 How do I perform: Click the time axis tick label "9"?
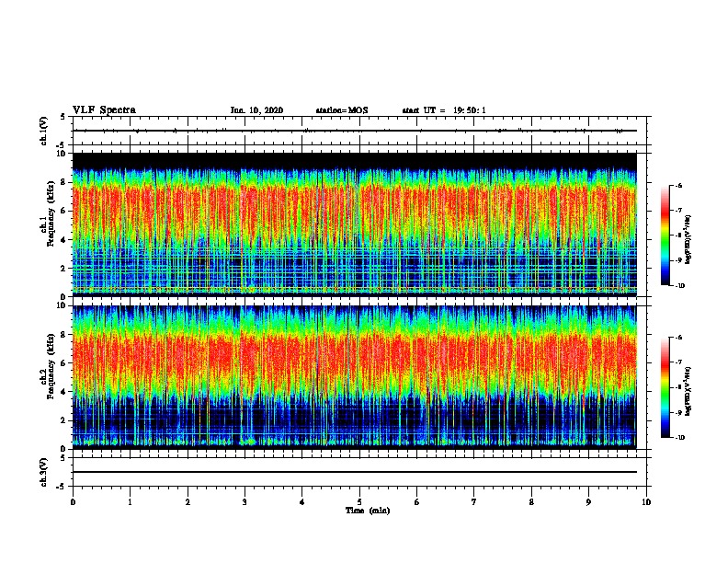tap(588, 502)
